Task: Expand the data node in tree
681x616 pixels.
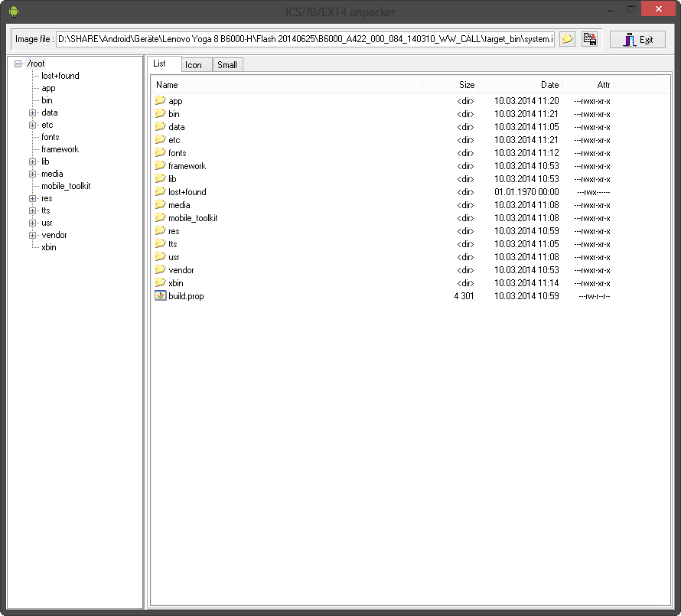Action: pos(33,113)
